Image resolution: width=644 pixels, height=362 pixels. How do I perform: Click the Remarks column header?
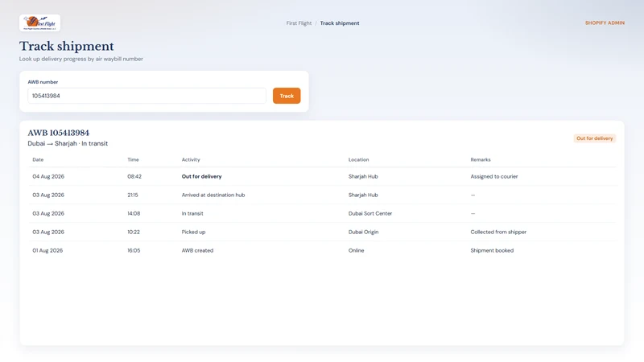click(x=481, y=159)
